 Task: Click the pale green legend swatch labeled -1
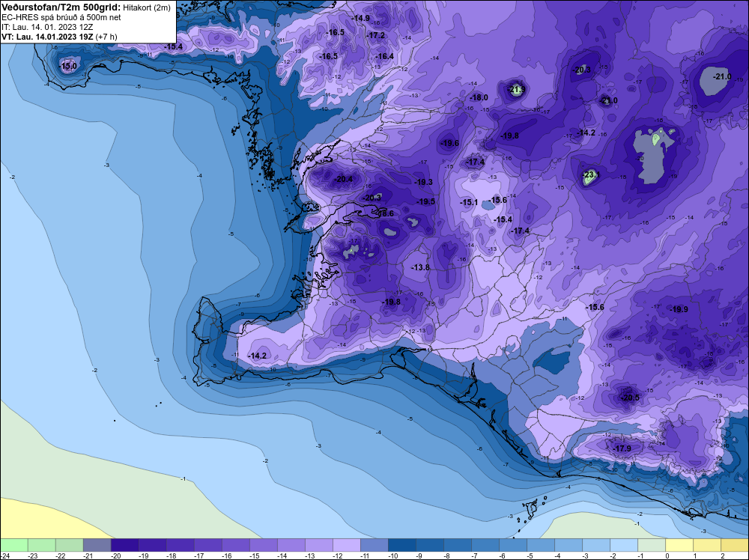tap(651, 545)
